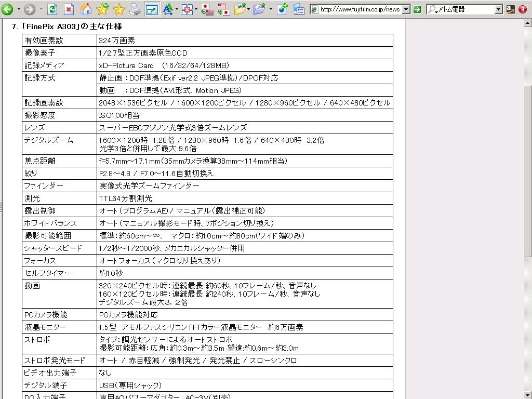The width and height of the screenshot is (532, 399).
Task: Click the vertical scrollbar up arrow
Action: (x=528, y=23)
